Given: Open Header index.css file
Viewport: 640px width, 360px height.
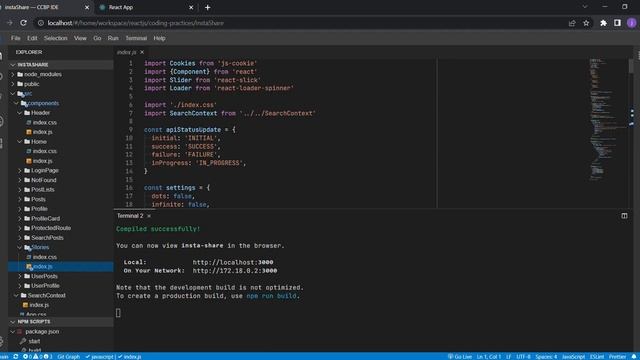Looking at the screenshot, I should pos(44,122).
